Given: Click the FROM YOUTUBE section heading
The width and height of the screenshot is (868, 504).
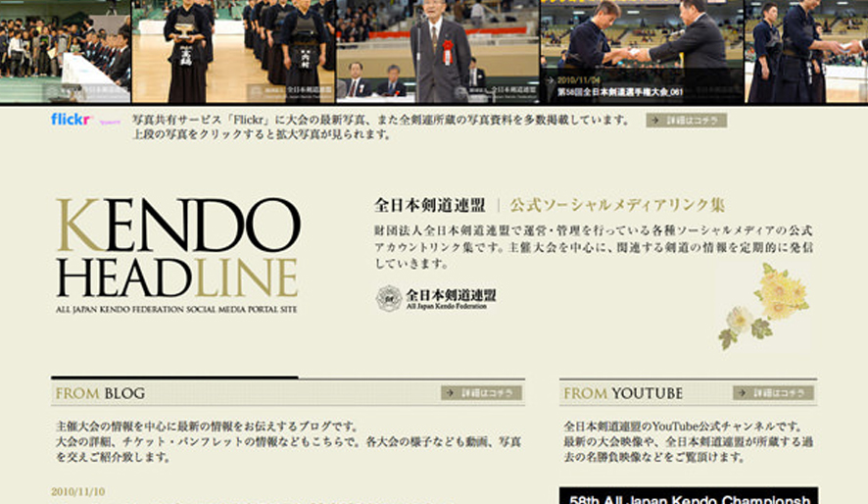Looking at the screenshot, I should 623,393.
